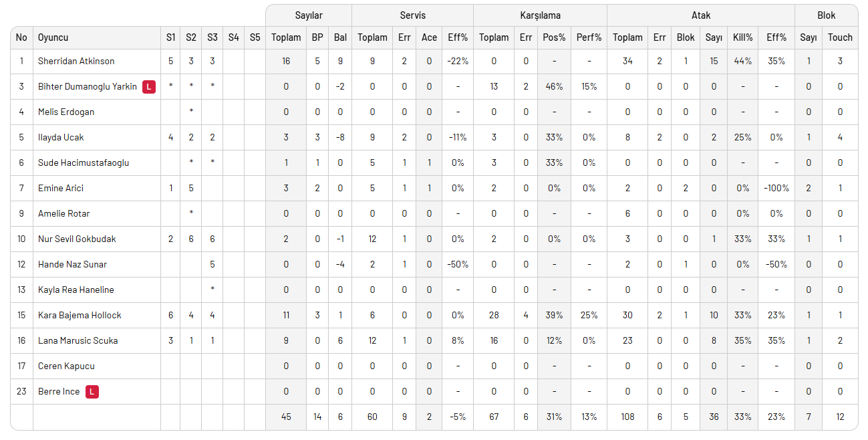Select the Pos% column header
Image resolution: width=868 pixels, height=440 pixels.
554,37
